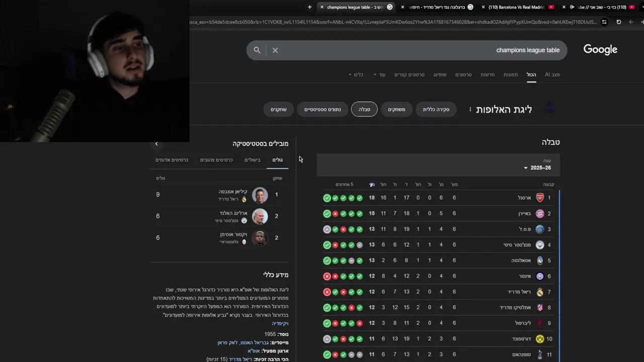Open the three-dot menu beside ליגת האלופות
This screenshot has width=644, height=362.
click(470, 109)
